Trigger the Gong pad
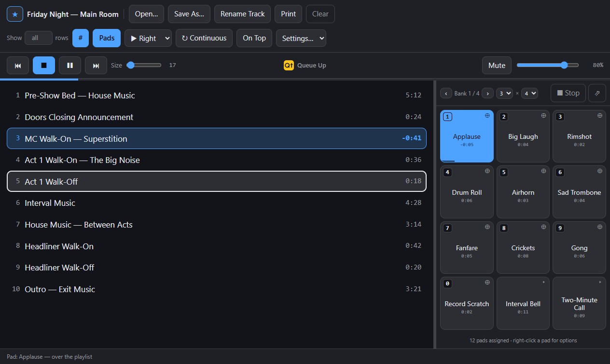 pyautogui.click(x=579, y=248)
